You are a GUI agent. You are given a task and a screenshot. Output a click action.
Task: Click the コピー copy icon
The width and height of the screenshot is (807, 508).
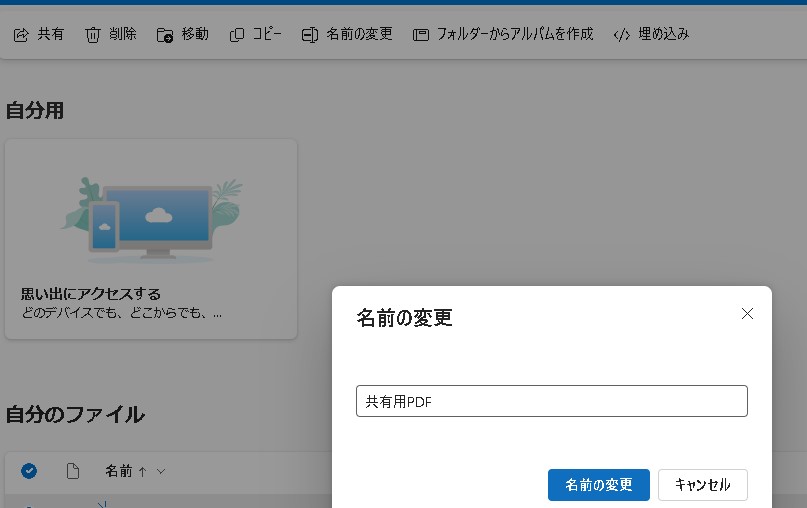[237, 35]
